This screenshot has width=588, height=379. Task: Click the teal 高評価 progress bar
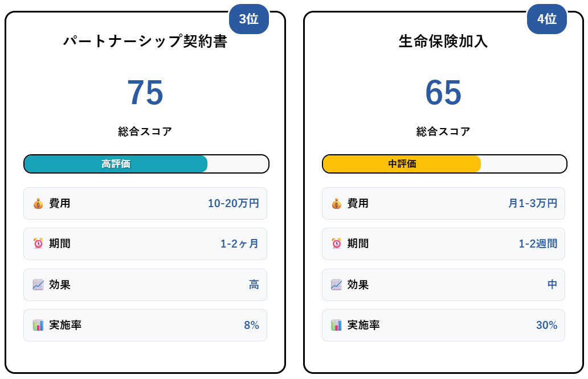pyautogui.click(x=116, y=164)
